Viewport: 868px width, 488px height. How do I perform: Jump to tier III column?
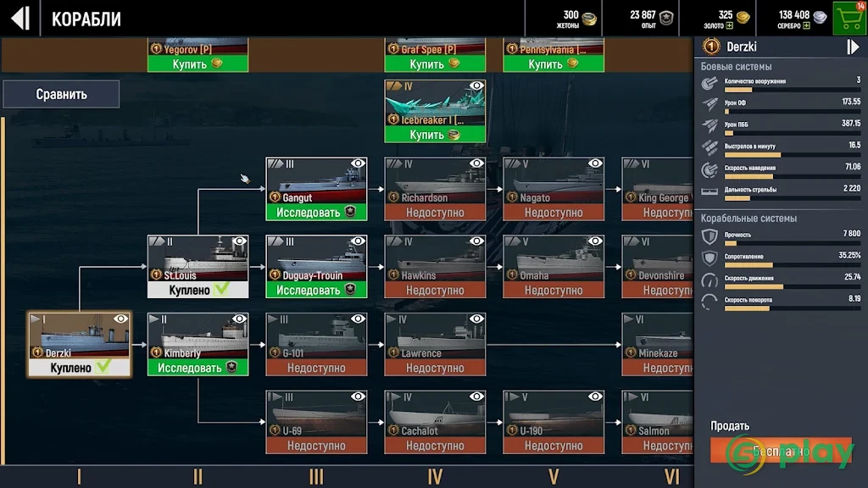(316, 476)
